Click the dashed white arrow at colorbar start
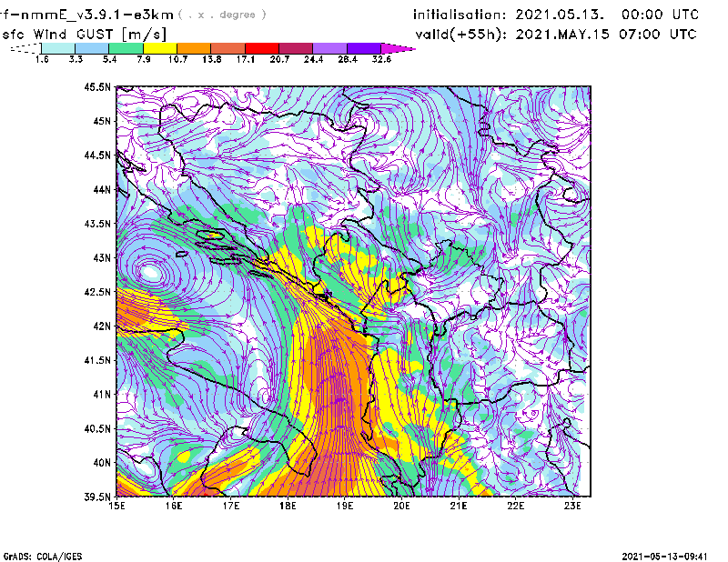Image resolution: width=728 pixels, height=562 pixels. pos(25,48)
